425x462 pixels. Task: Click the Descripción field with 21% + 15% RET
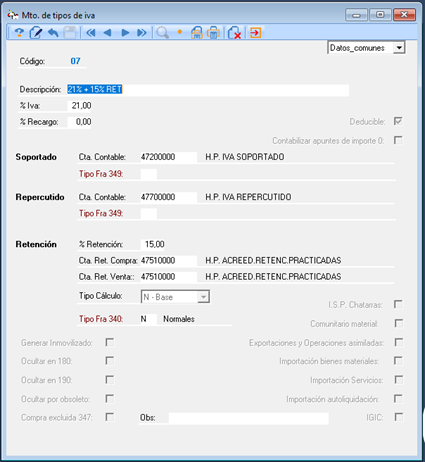(x=208, y=89)
